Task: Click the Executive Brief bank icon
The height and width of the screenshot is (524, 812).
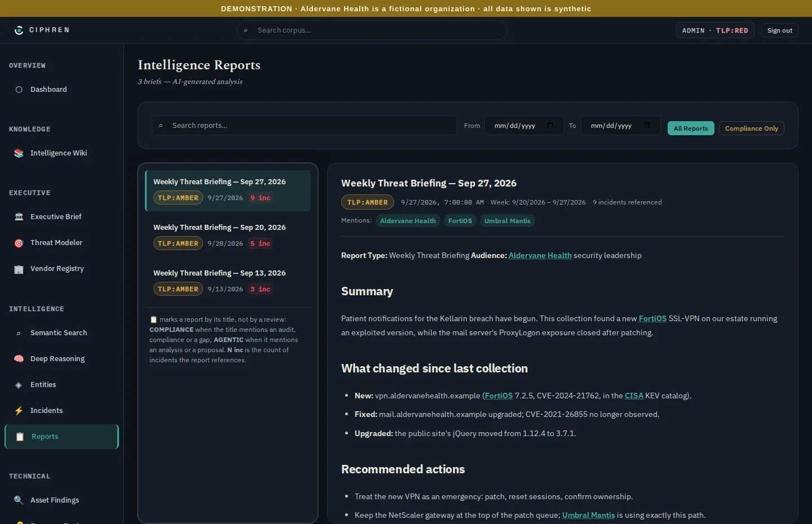Action: 19,217
